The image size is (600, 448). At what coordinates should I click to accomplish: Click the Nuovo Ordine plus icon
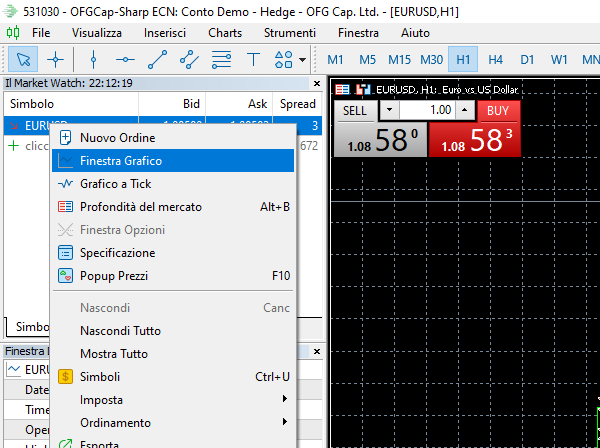pos(65,138)
